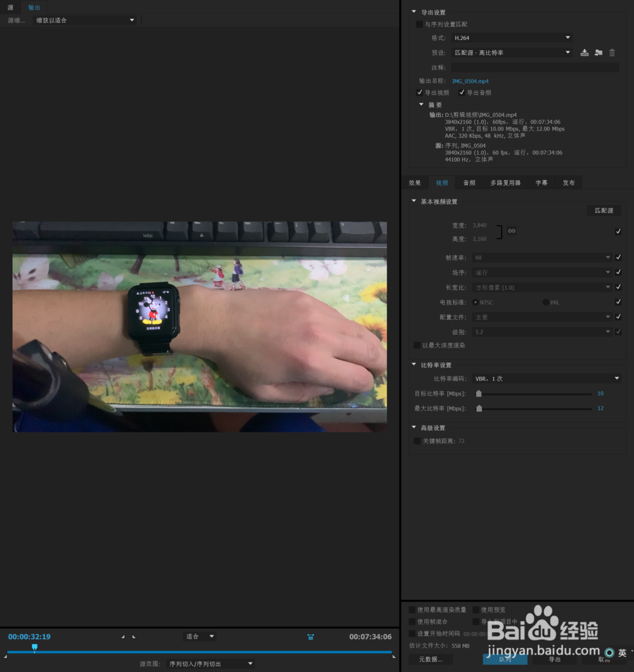Switch to the 发布 (Publish) tab
This screenshot has height=672, width=634.
coord(569,183)
